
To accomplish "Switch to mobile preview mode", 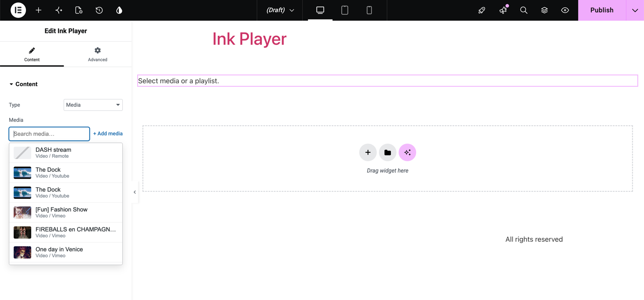I will click(x=369, y=10).
